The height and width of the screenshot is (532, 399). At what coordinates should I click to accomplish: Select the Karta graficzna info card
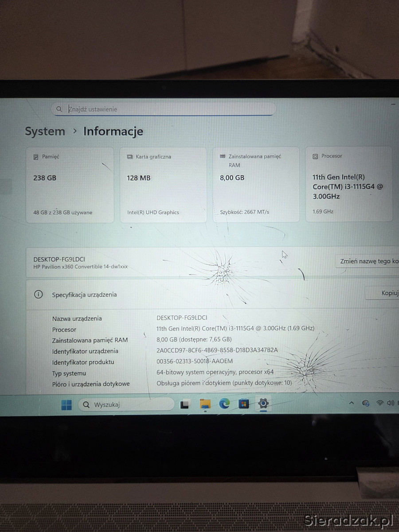coord(163,184)
